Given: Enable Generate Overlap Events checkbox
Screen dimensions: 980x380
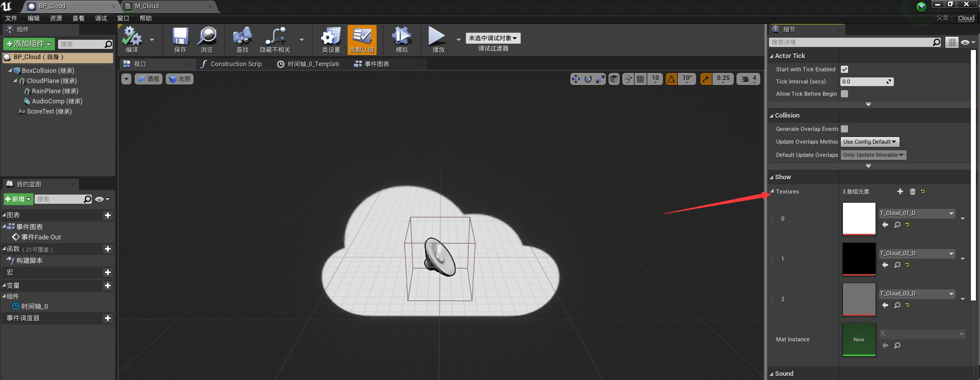Looking at the screenshot, I should coord(844,129).
